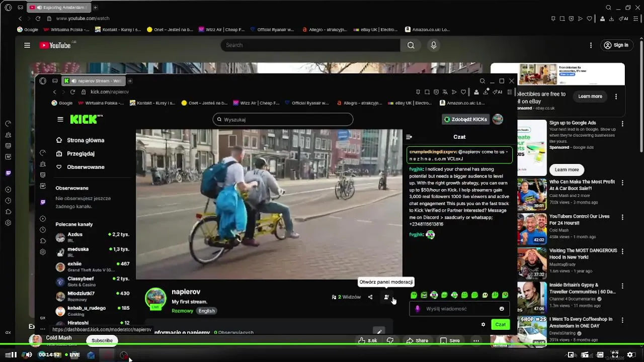Open Obserwowane in Kick sidebar
The image size is (644, 362).
click(x=80, y=167)
